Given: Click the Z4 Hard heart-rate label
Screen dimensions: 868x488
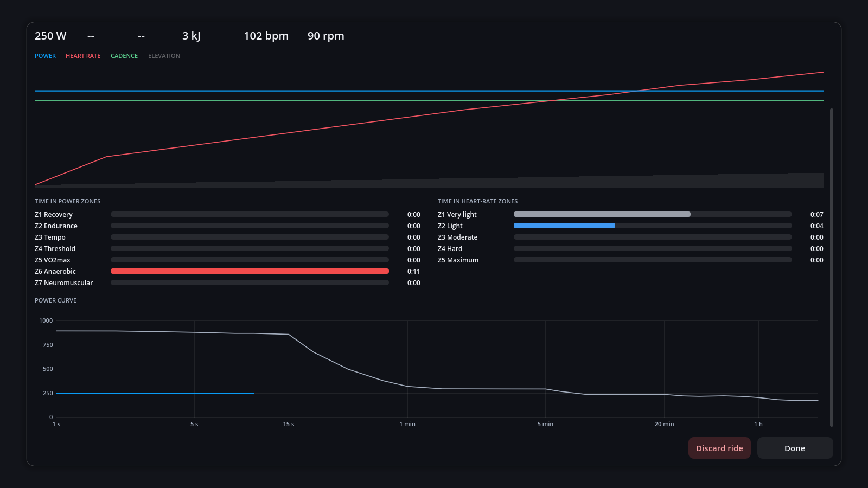Looking at the screenshot, I should pyautogui.click(x=450, y=249).
